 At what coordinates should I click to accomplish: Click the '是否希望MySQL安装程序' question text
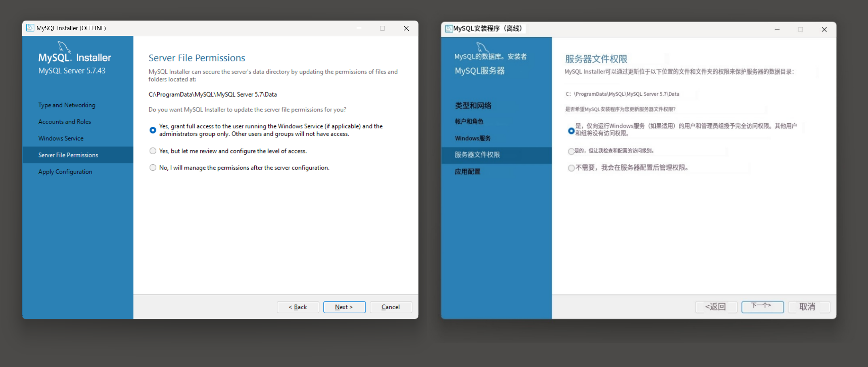[x=620, y=109]
